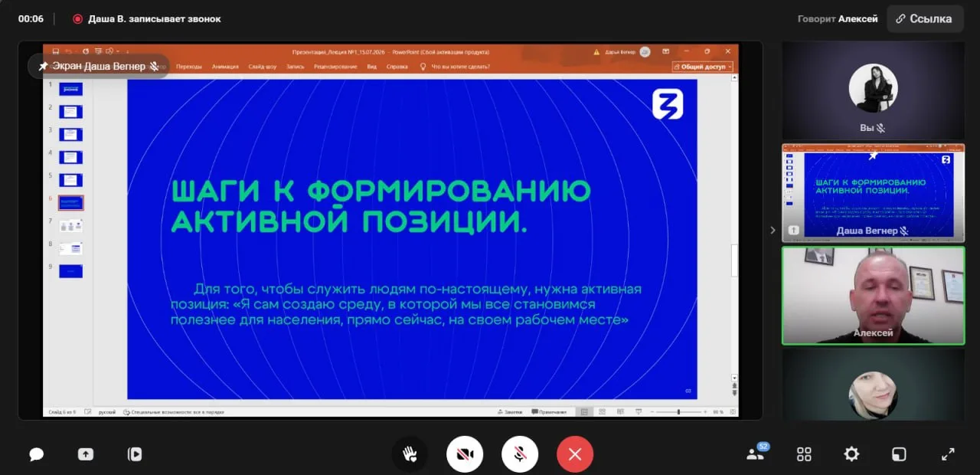The image size is (980, 475).
Task: Select Даша Вегнер screen share tile
Action: click(x=873, y=192)
